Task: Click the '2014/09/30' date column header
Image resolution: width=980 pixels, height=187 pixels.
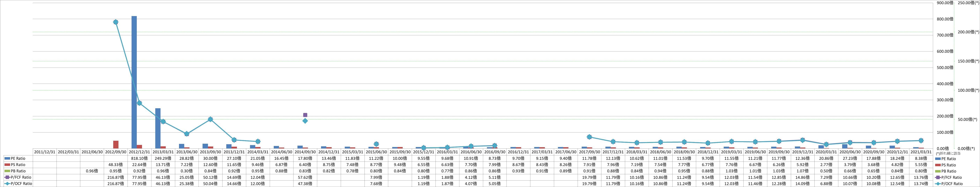Action: 305,152
